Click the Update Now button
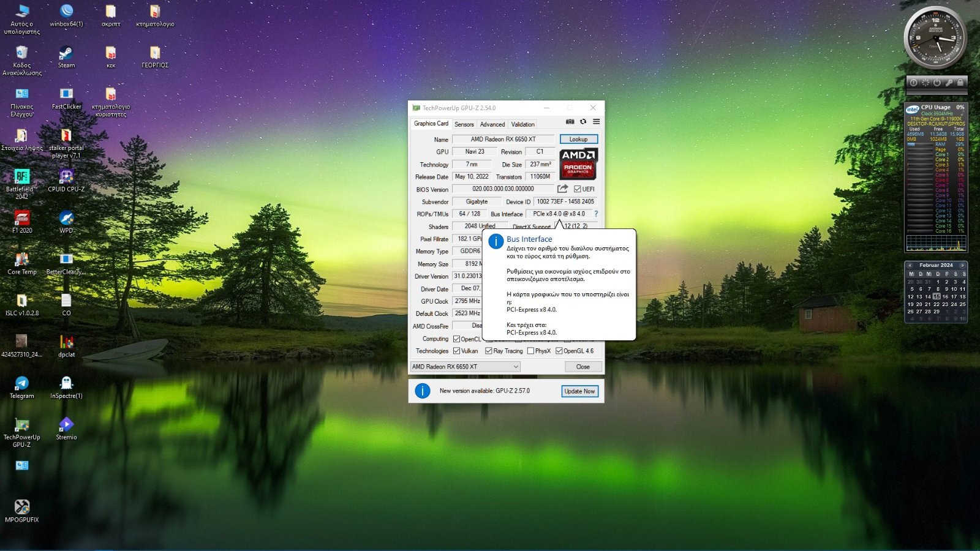The height and width of the screenshot is (551, 980). (x=579, y=391)
